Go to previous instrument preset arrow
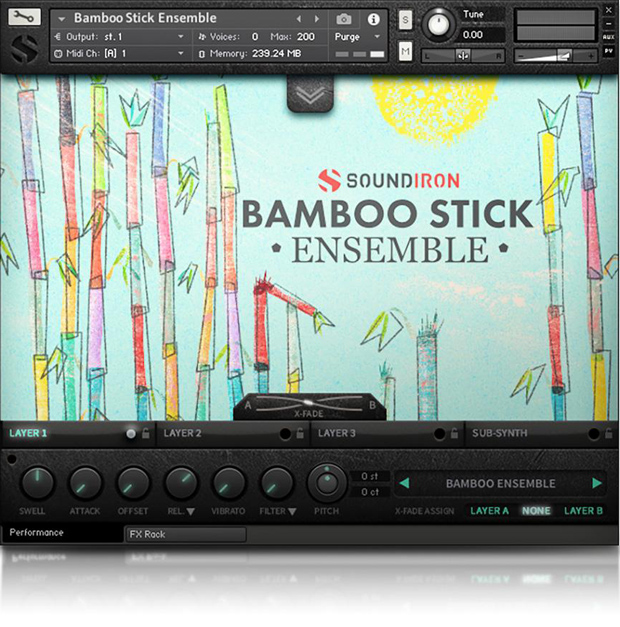Image resolution: width=620 pixels, height=627 pixels. tap(298, 19)
